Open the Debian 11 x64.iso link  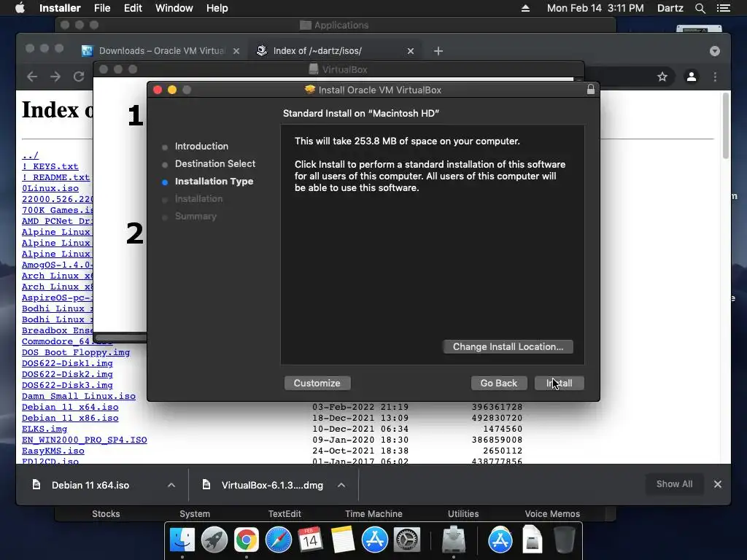pyautogui.click(x=70, y=407)
